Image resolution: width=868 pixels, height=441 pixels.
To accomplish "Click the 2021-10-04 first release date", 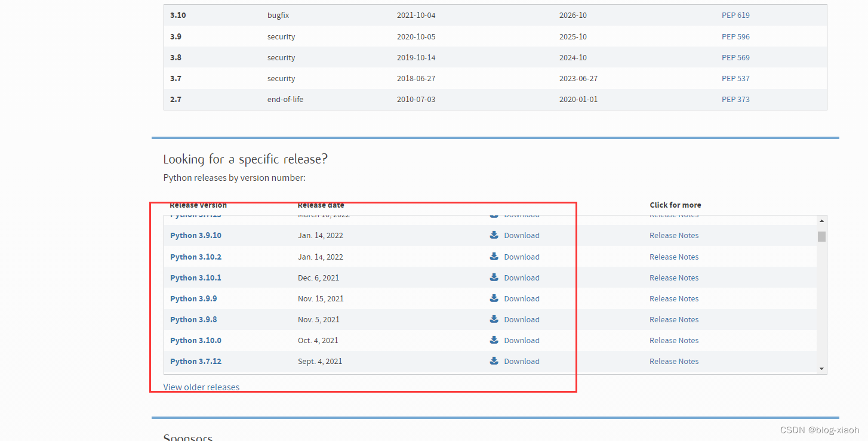I will (x=416, y=16).
